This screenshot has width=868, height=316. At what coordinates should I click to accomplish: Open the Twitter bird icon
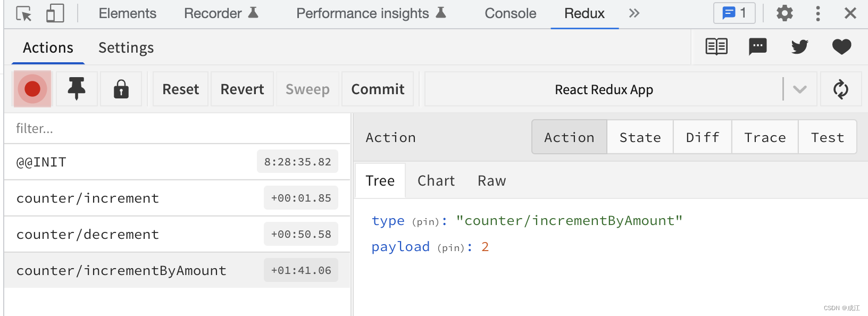coord(799,47)
